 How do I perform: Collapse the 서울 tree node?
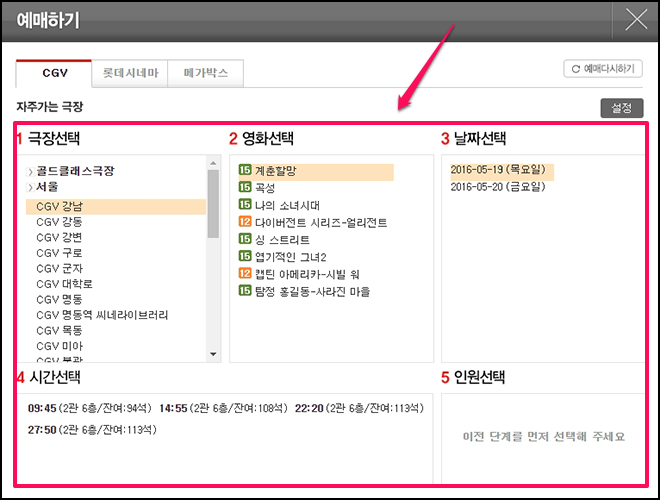click(x=30, y=187)
